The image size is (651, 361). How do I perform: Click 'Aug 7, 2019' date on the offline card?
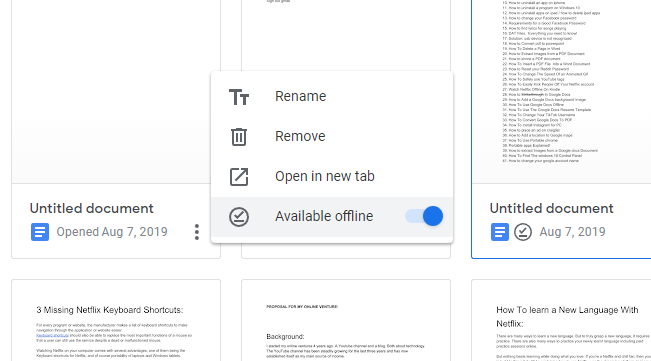pos(572,232)
